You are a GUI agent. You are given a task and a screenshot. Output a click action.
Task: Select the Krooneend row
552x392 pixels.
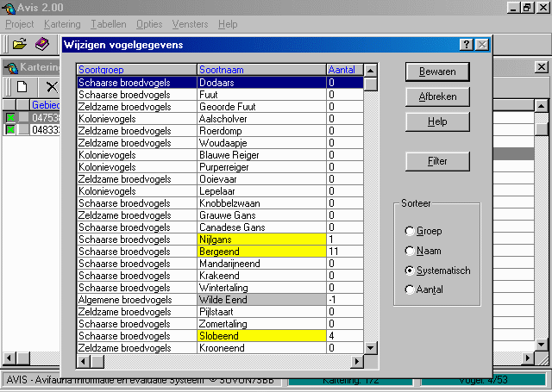220,348
